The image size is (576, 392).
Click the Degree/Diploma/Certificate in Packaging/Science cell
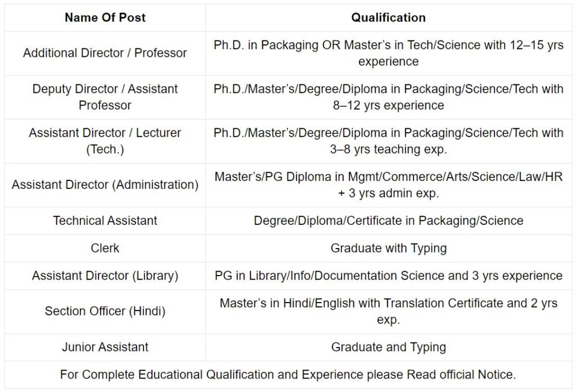click(x=388, y=220)
